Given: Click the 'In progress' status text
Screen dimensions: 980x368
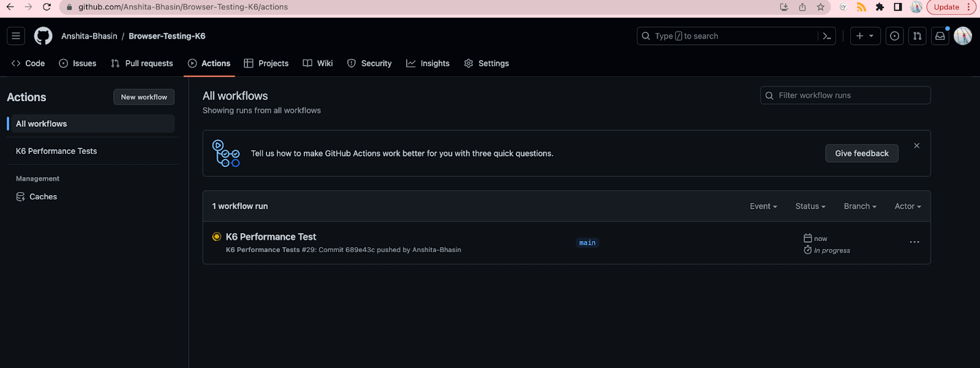Looking at the screenshot, I should pyautogui.click(x=832, y=250).
